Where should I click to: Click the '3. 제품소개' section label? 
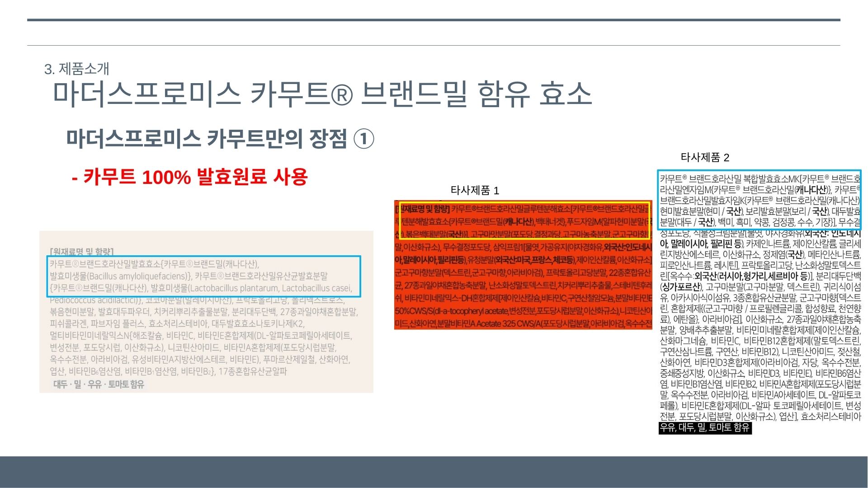pos(77,69)
